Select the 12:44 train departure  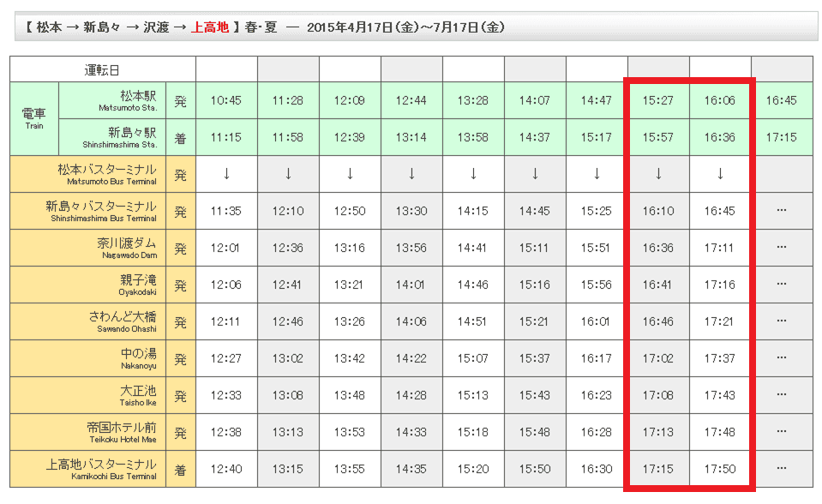point(411,100)
